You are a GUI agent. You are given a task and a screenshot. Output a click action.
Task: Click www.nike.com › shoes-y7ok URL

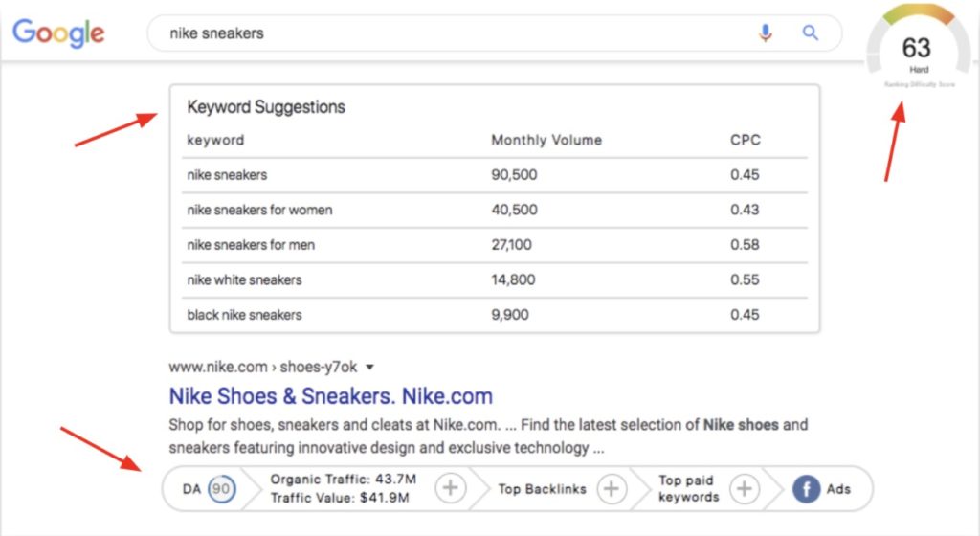point(263,367)
